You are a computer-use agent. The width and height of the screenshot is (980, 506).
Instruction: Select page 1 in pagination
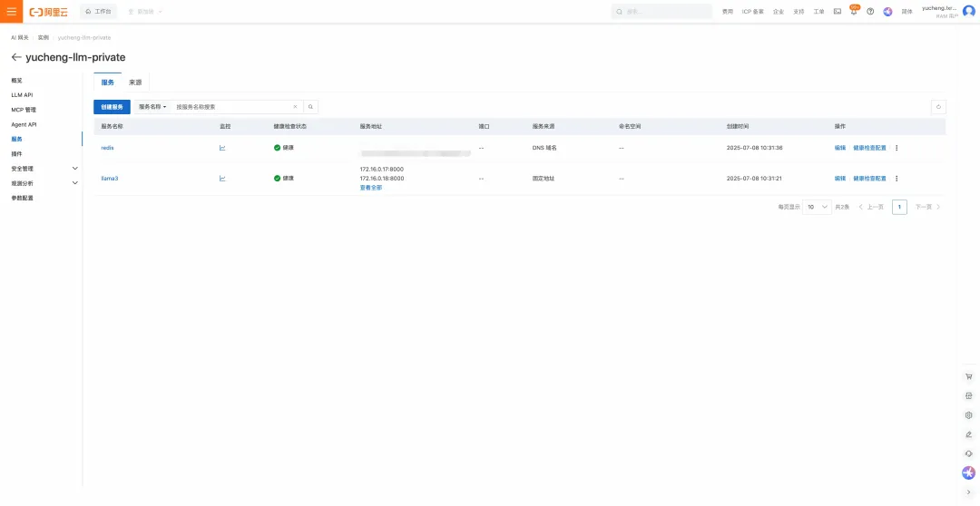point(899,207)
